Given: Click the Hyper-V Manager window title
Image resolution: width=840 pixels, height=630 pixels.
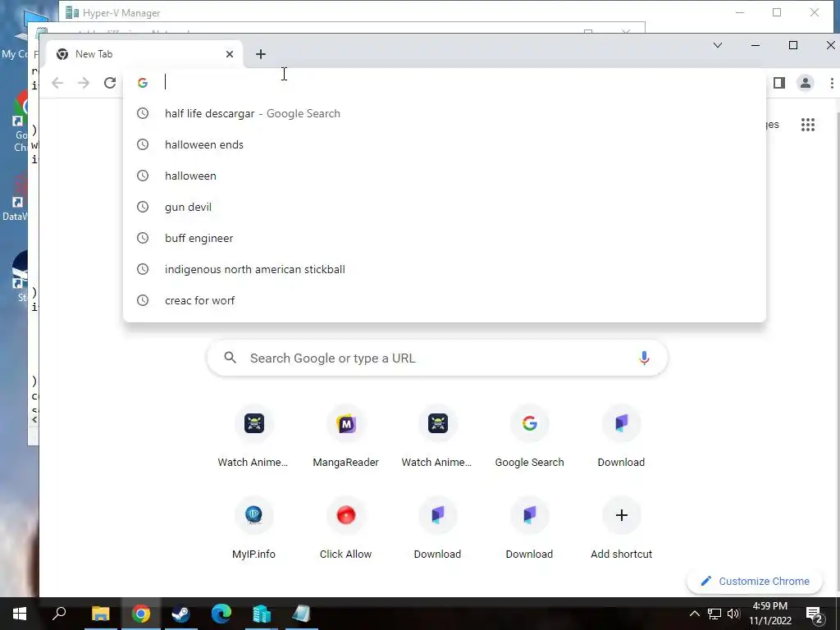Looking at the screenshot, I should click(x=121, y=13).
